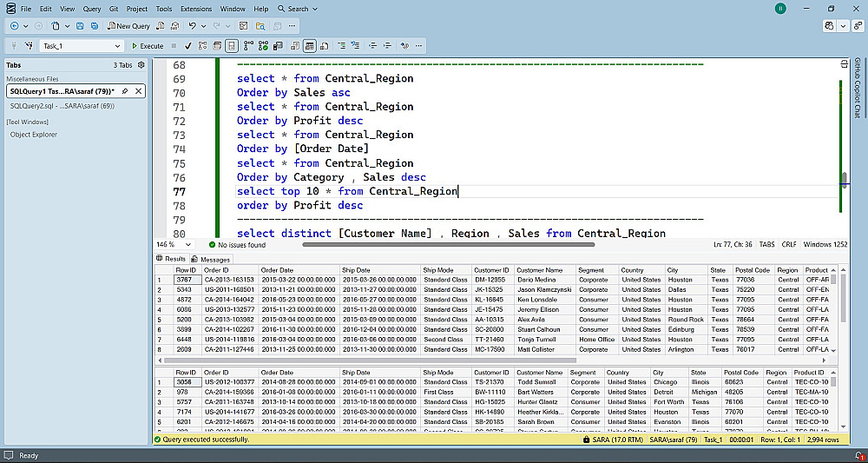Open the GitHub Copilot Chat side panel

pyautogui.click(x=858, y=88)
